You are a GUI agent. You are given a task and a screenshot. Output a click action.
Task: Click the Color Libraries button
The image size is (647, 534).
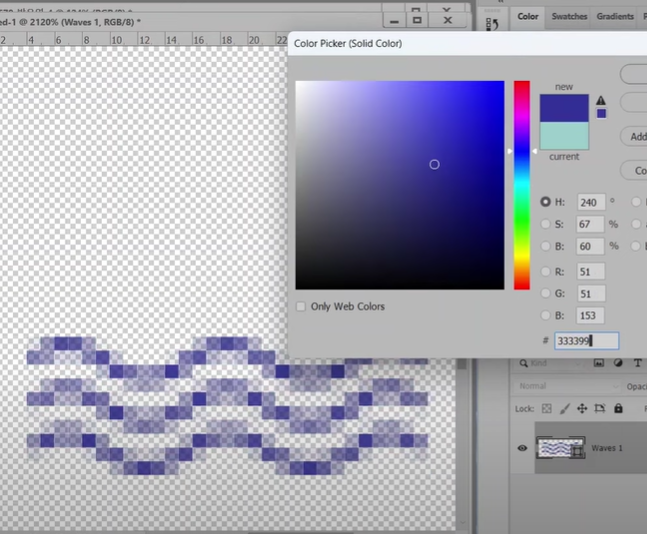coord(634,170)
